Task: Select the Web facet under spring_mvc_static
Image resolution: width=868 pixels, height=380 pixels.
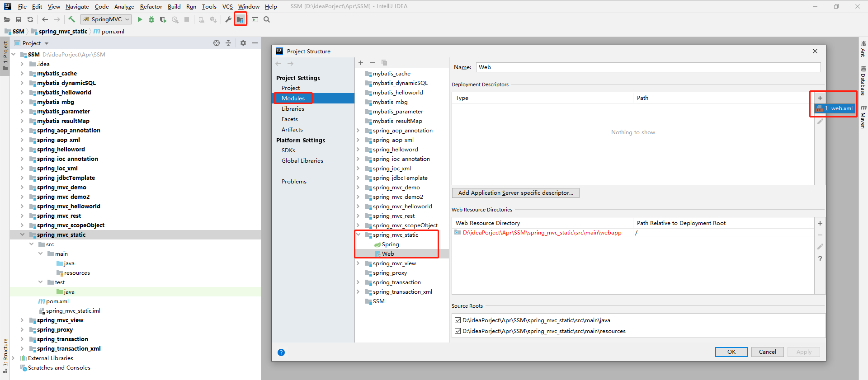Action: (388, 254)
